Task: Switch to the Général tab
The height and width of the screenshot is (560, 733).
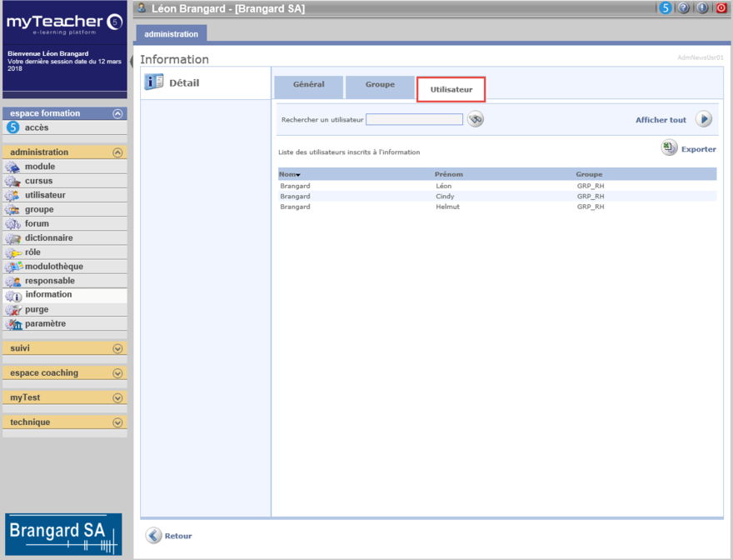Action: click(x=309, y=86)
